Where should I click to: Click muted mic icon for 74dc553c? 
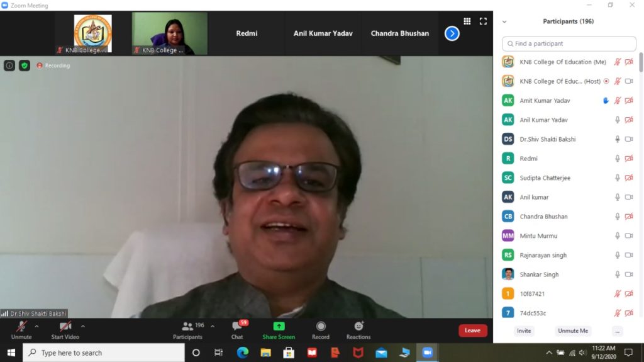pyautogui.click(x=618, y=313)
